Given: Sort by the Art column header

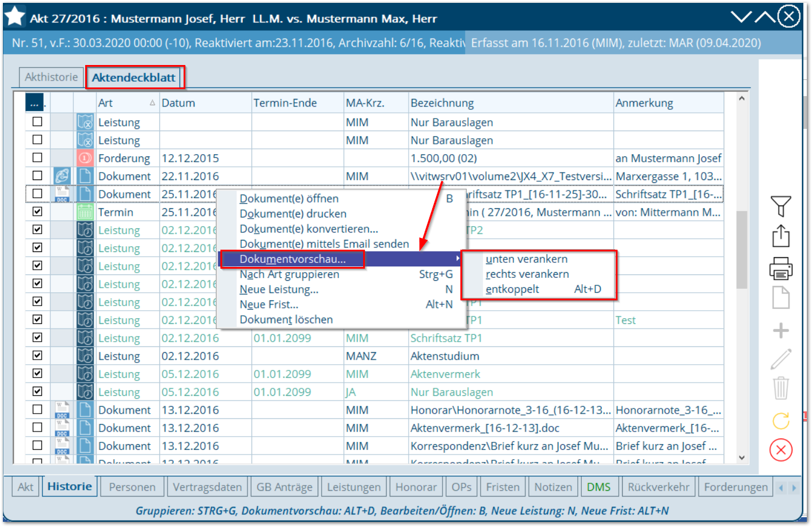Looking at the screenshot, I should tap(128, 103).
